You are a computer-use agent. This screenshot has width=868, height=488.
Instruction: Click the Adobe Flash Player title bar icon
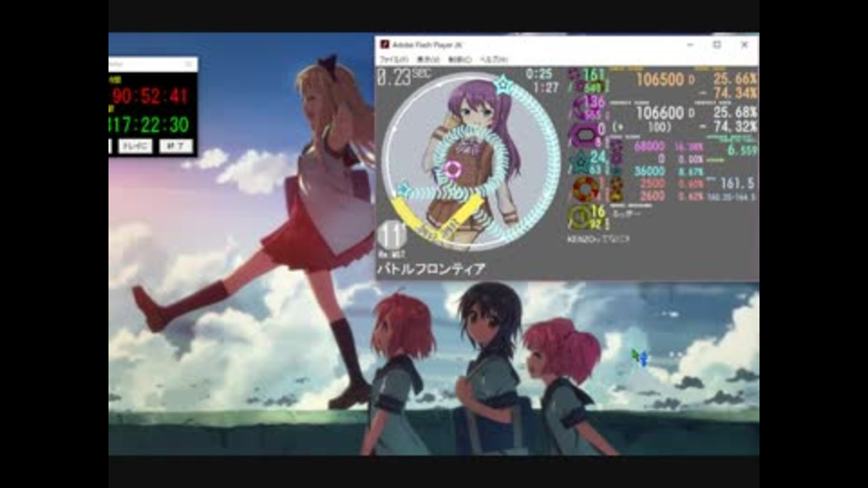385,44
